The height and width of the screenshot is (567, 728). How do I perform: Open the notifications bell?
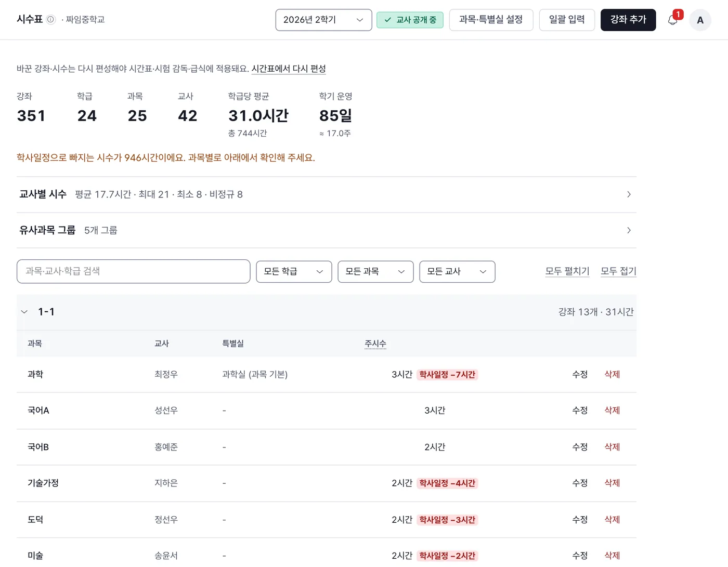click(672, 20)
